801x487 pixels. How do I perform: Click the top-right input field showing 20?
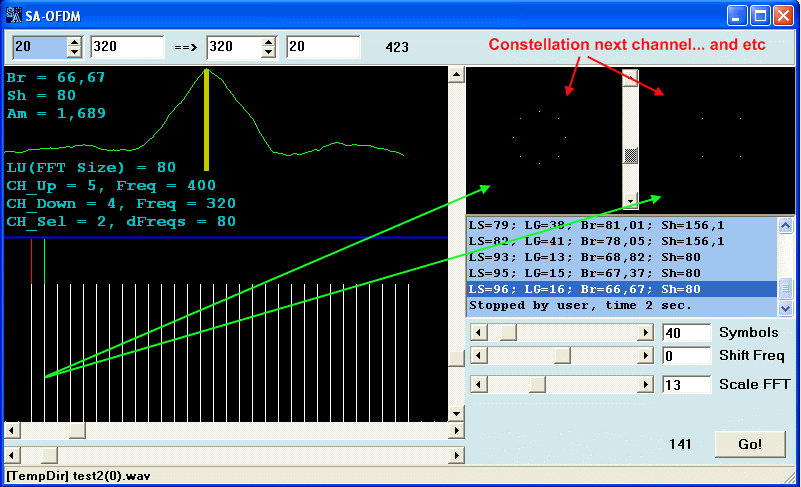click(x=322, y=47)
